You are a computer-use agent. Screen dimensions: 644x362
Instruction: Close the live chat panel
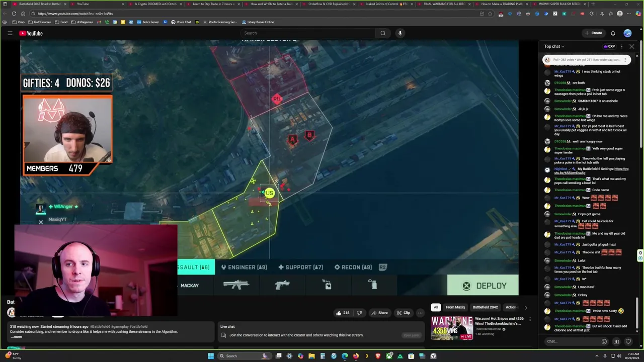coord(632,46)
